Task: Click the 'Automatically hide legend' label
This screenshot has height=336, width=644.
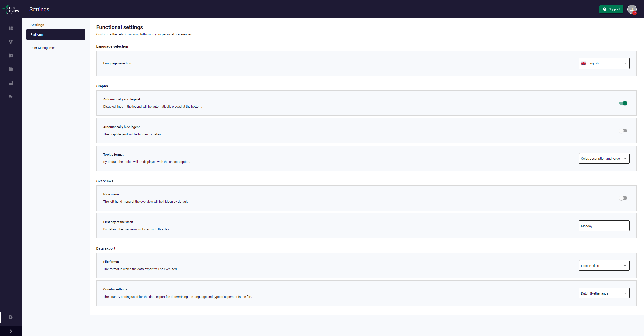Action: tap(122, 127)
